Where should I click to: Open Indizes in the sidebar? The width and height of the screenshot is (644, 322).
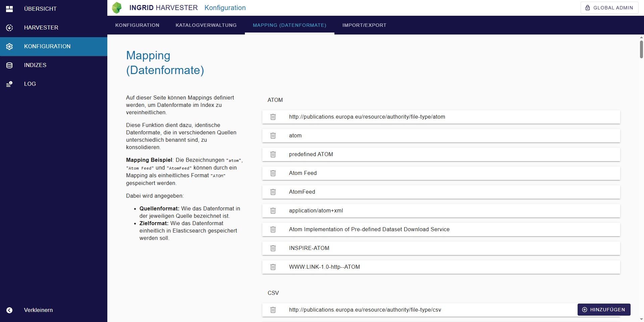(35, 65)
